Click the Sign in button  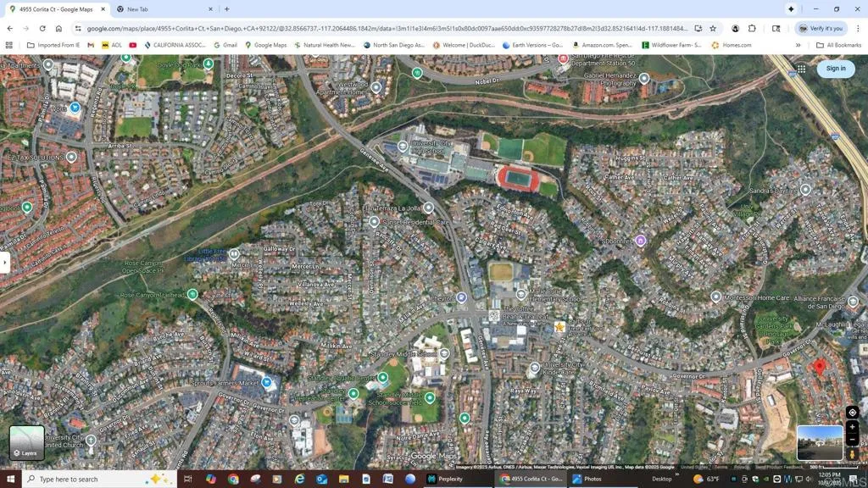835,69
